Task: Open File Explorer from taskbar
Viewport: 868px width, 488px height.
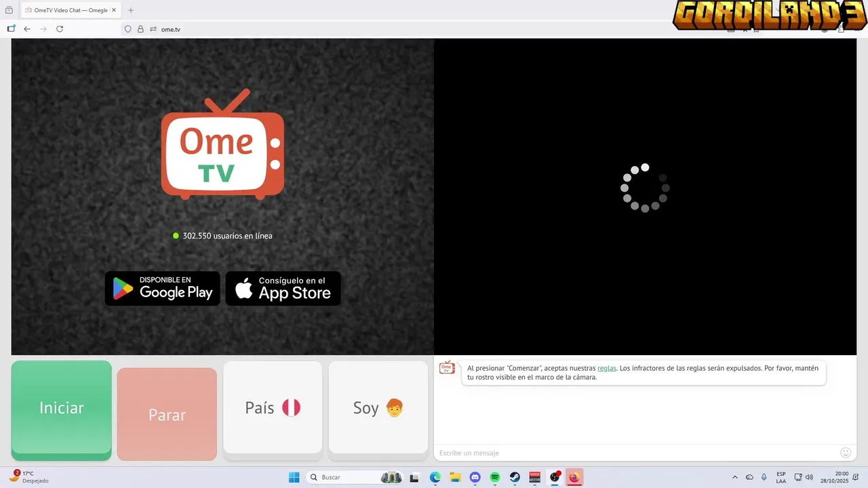Action: pyautogui.click(x=455, y=478)
